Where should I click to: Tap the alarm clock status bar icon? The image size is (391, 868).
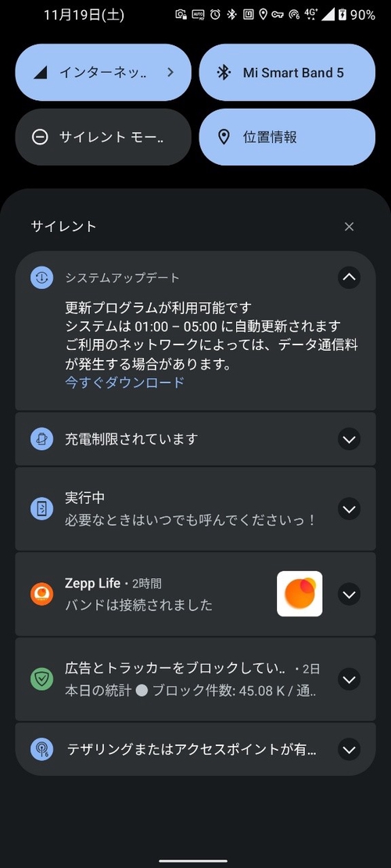(215, 15)
